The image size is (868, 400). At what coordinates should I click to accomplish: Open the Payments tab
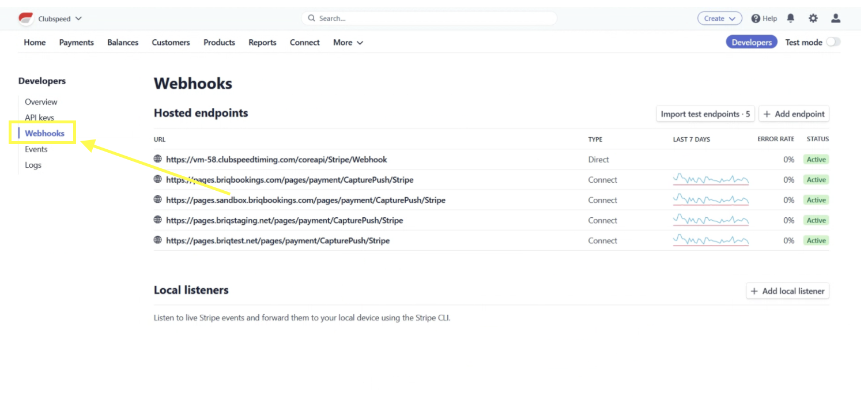(77, 43)
